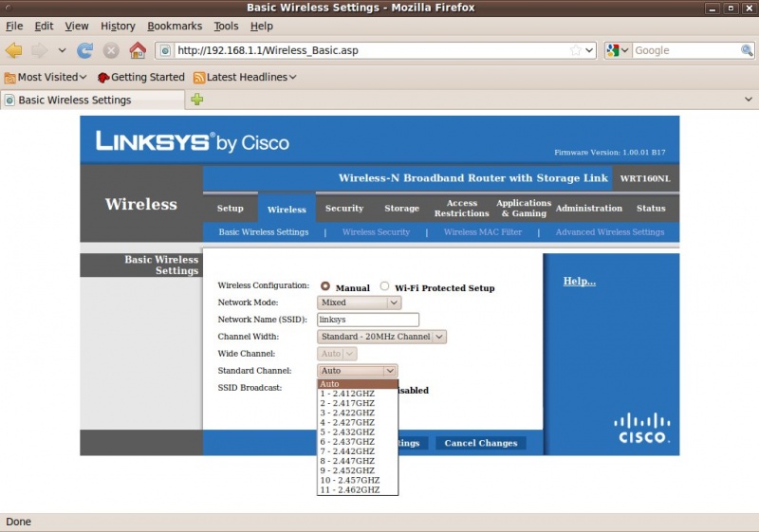Image resolution: width=759 pixels, height=532 pixels.
Task: Click the Home icon in toolbar
Action: coord(138,50)
